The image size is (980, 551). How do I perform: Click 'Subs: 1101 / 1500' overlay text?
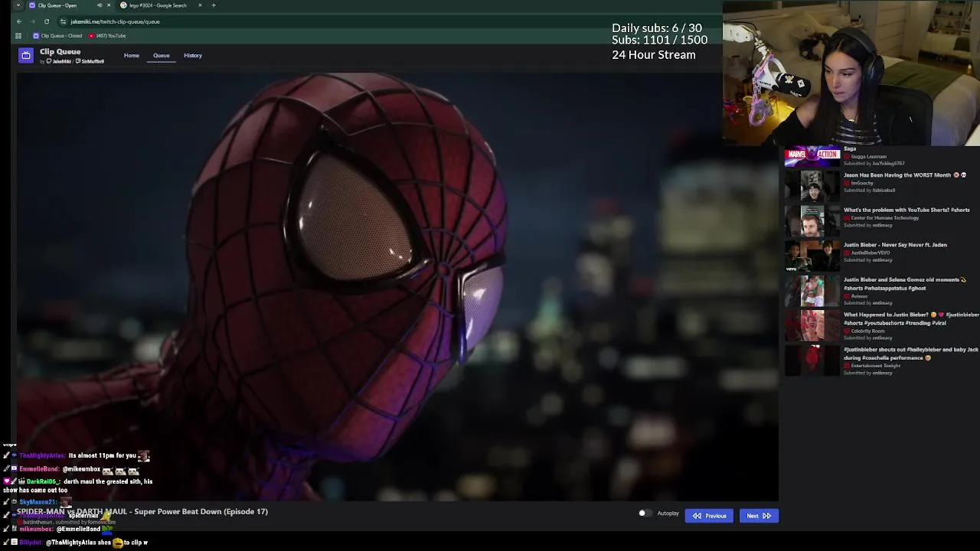(659, 40)
